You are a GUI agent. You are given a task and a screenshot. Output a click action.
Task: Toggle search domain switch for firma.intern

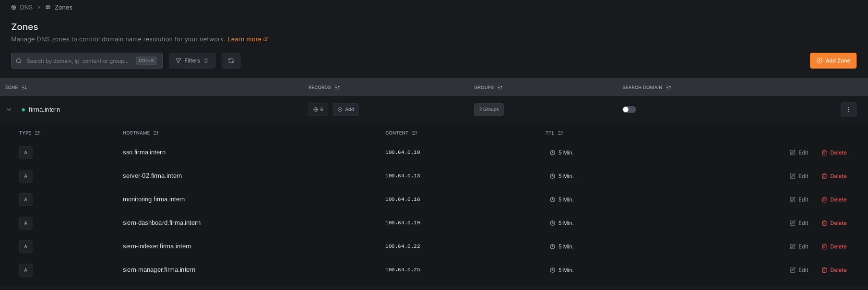629,109
